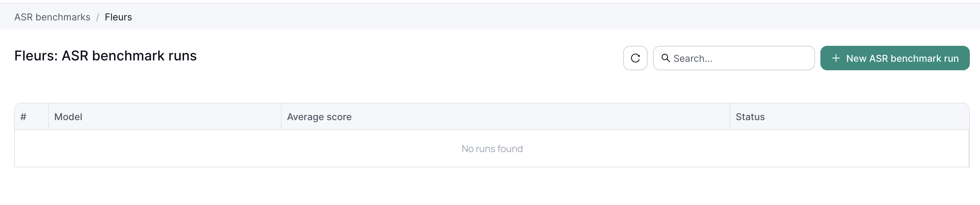Click the Fleurs page title heading
The image size is (980, 205).
pos(106,55)
